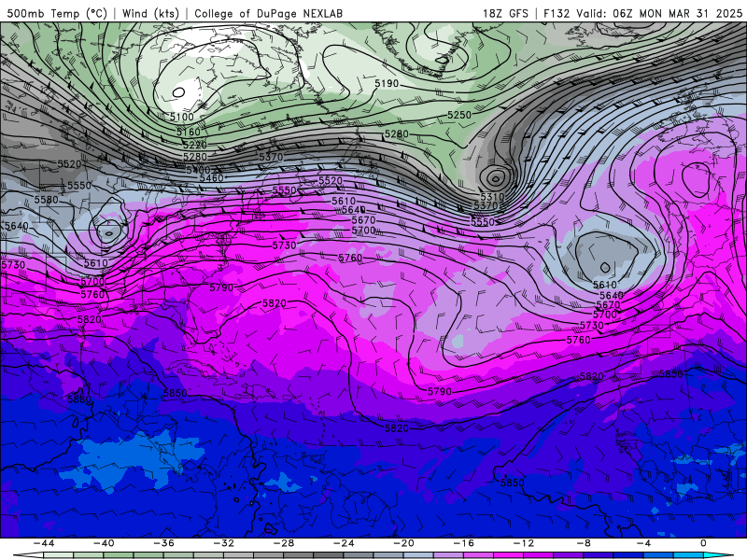Click the white arrow end of colorbar
The image size is (747, 560).
point(28,556)
